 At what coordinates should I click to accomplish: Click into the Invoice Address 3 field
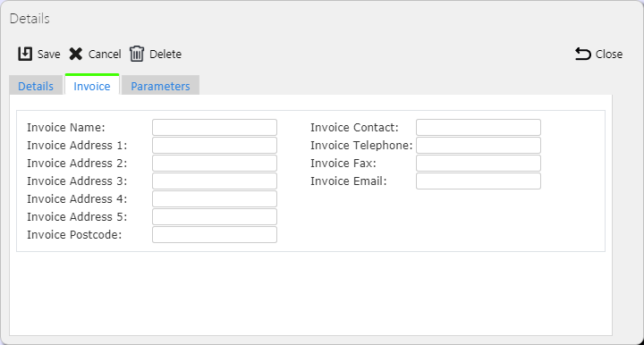point(215,181)
